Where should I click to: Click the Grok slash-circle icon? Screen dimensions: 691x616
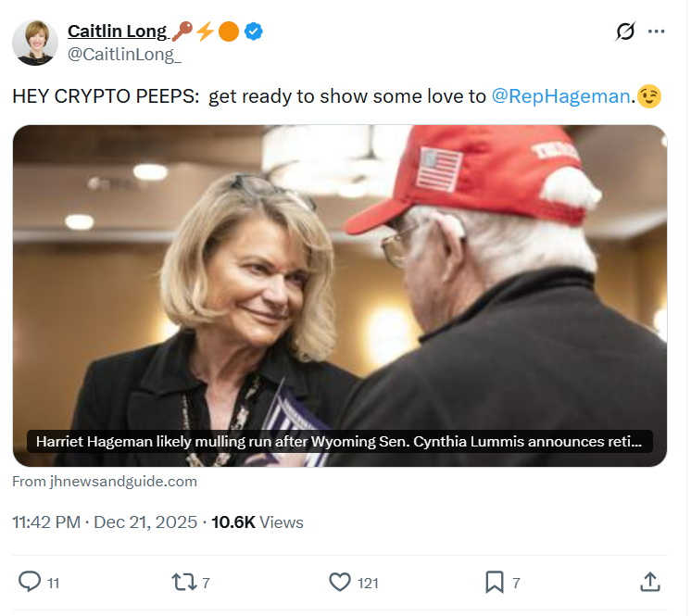[x=625, y=31]
